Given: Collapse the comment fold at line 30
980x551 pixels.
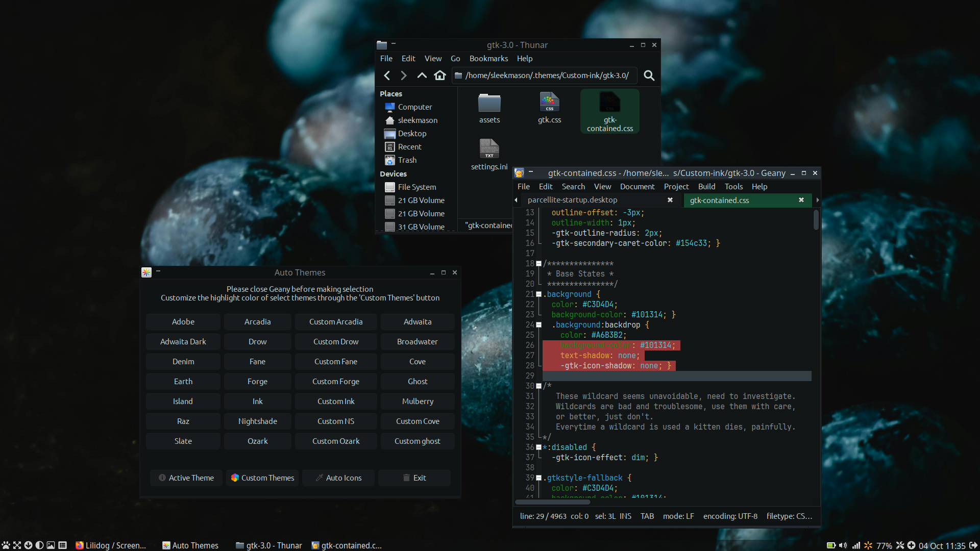Looking at the screenshot, I should tap(538, 386).
